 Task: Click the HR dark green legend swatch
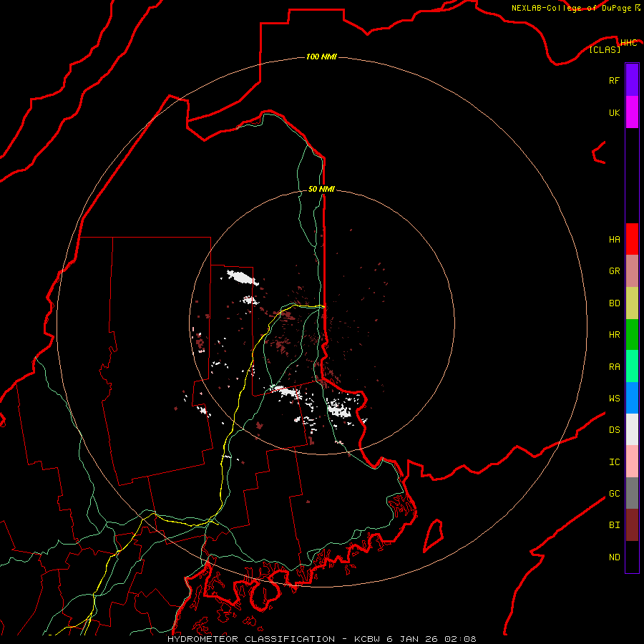(x=632, y=335)
